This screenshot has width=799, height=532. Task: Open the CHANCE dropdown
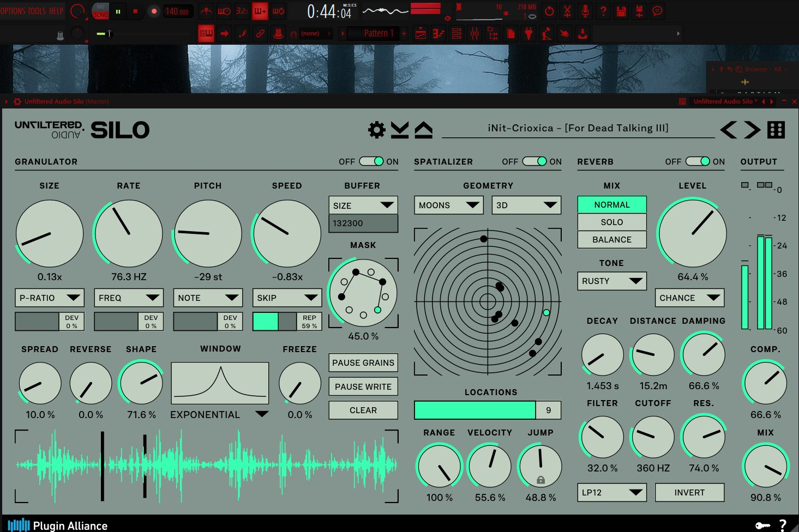pos(689,298)
